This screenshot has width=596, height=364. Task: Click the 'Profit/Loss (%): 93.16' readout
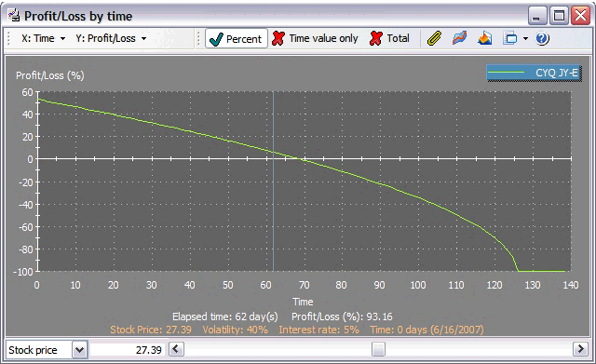click(x=342, y=317)
